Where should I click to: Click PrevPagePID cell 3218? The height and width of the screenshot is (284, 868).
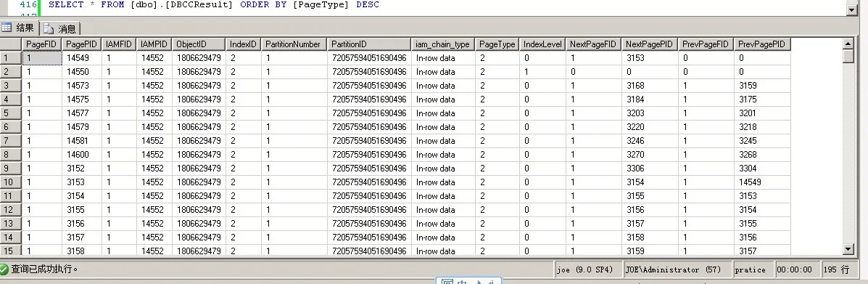(x=762, y=127)
